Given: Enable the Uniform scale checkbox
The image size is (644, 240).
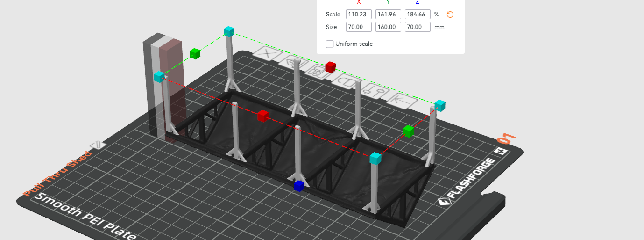Looking at the screenshot, I should point(330,44).
